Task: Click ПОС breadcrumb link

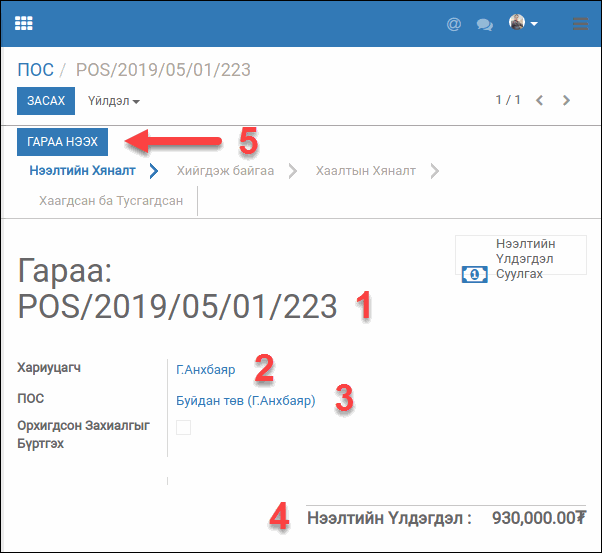Action: (35, 70)
